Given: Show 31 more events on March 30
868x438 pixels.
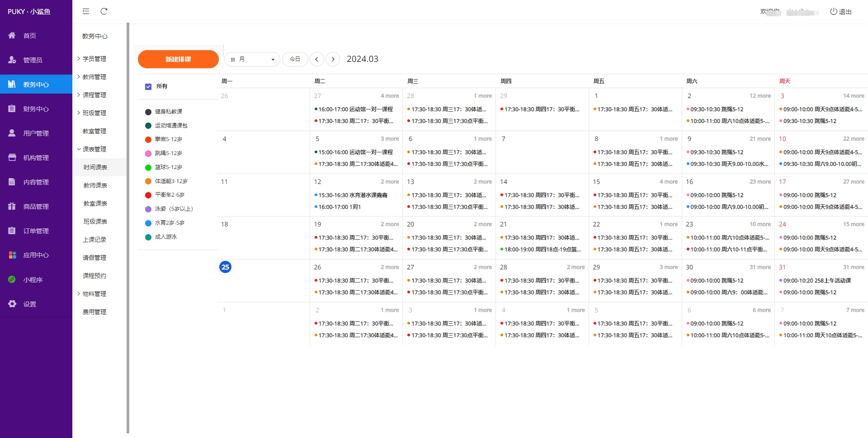Looking at the screenshot, I should point(759,267).
